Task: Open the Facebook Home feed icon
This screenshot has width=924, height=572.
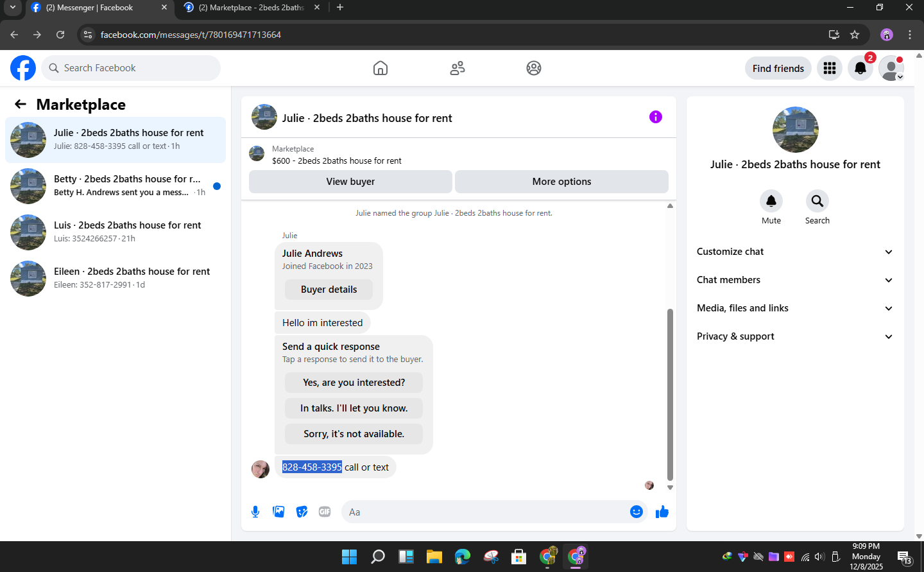Action: (x=381, y=68)
